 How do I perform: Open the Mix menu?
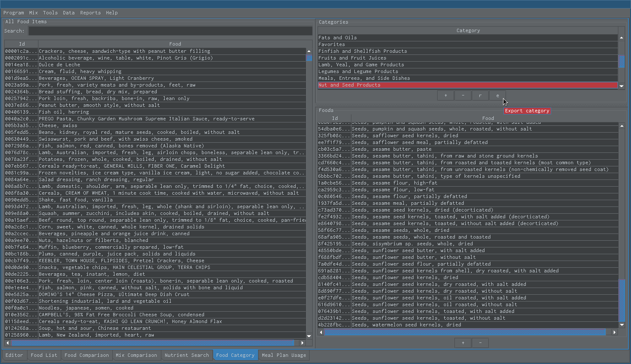click(x=33, y=13)
